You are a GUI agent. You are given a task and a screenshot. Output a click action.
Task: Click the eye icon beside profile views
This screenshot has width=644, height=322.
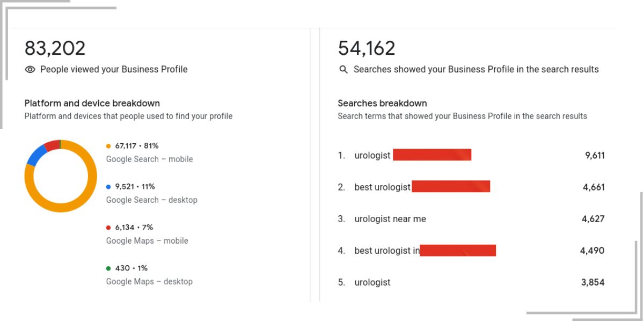[30, 69]
